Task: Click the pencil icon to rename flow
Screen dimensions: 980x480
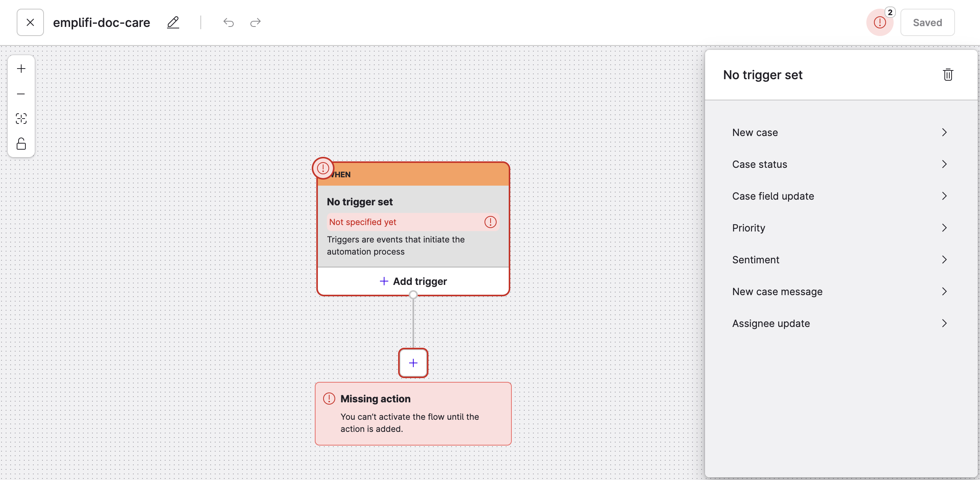Action: click(x=173, y=22)
